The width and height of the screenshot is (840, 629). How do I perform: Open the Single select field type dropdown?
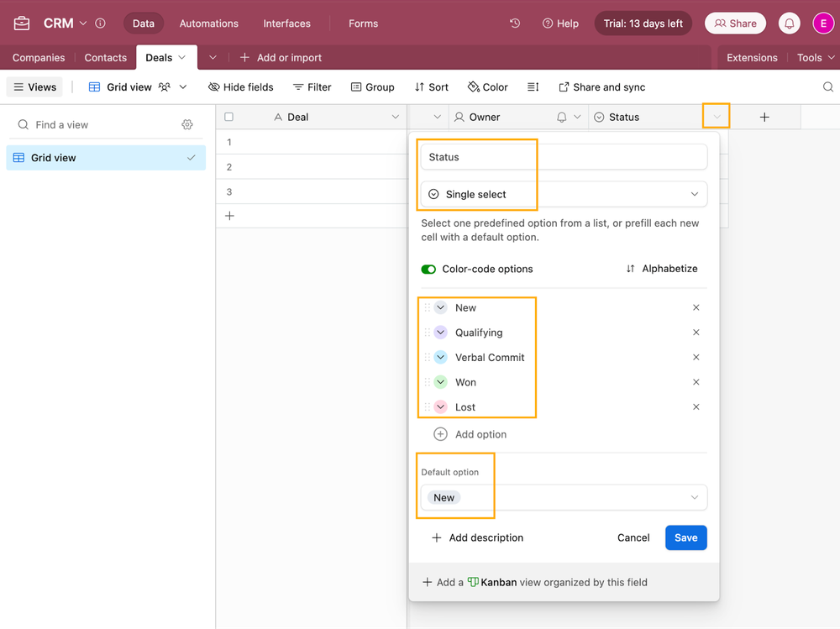[564, 194]
